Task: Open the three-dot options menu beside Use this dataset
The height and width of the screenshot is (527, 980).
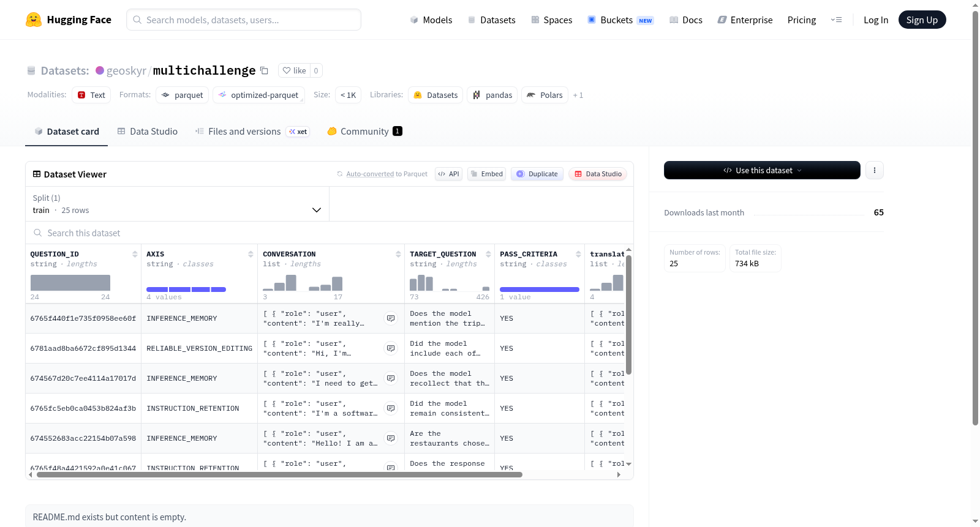Action: [x=875, y=170]
